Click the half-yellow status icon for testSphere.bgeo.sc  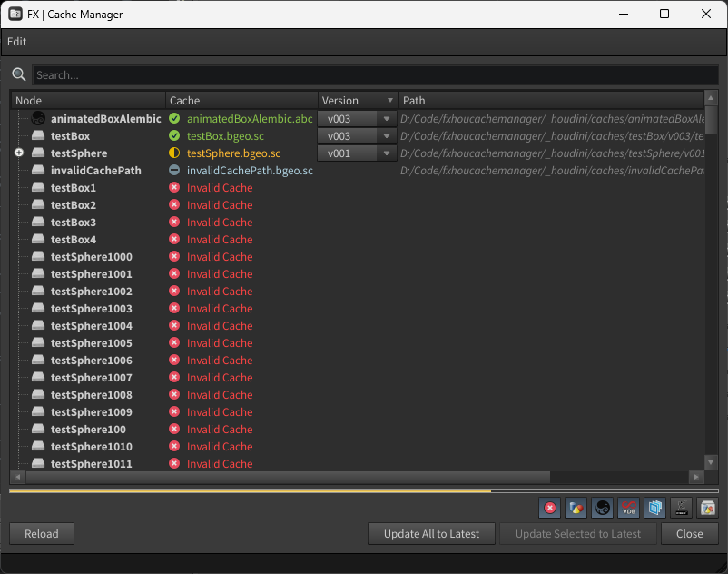174,153
